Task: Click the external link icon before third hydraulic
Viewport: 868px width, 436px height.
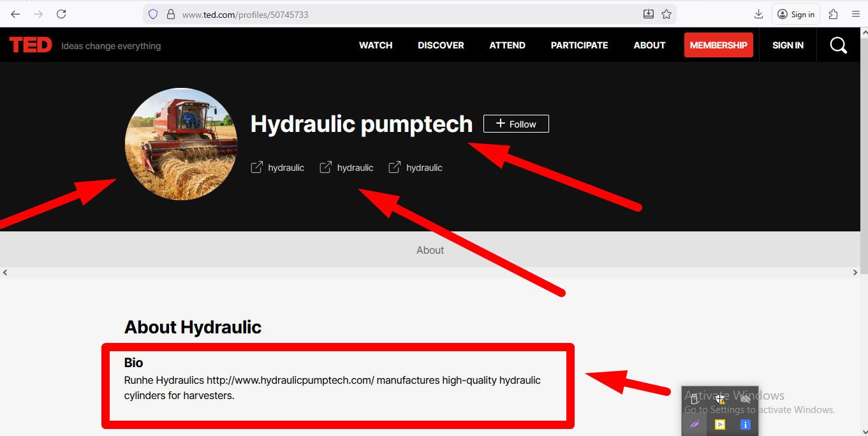Action: 395,168
